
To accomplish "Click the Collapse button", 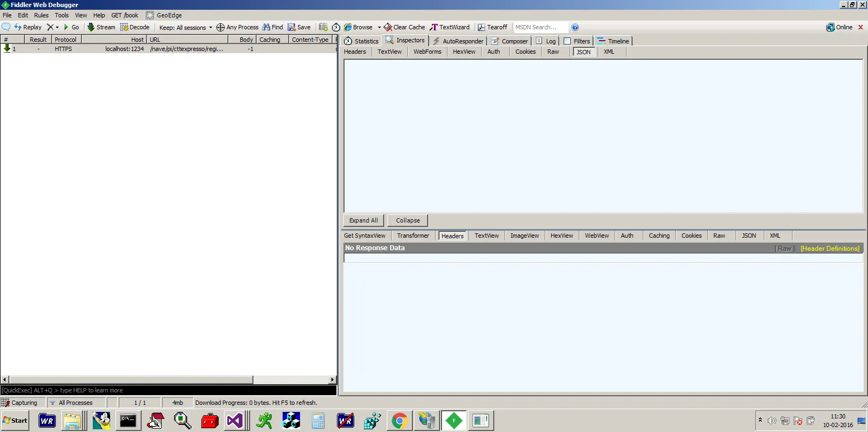I will point(408,220).
